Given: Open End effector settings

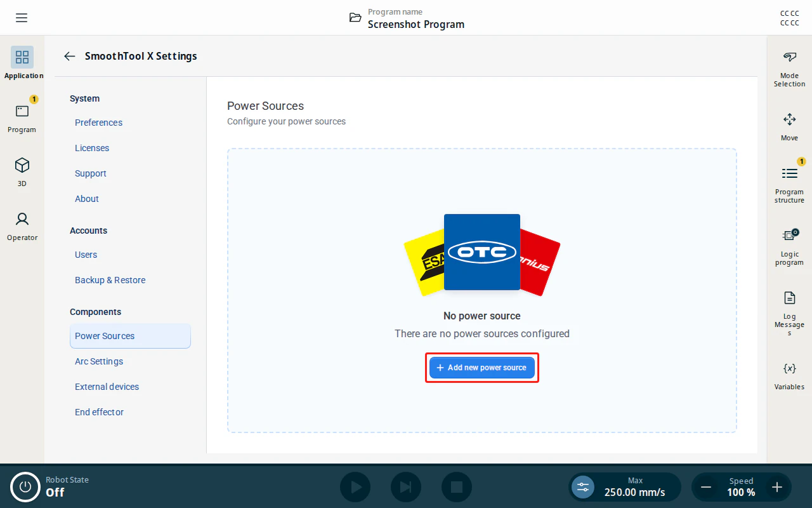Looking at the screenshot, I should (x=130, y=412).
